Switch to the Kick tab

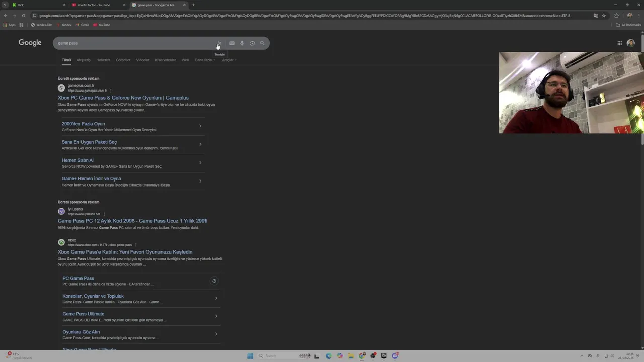pos(38,5)
